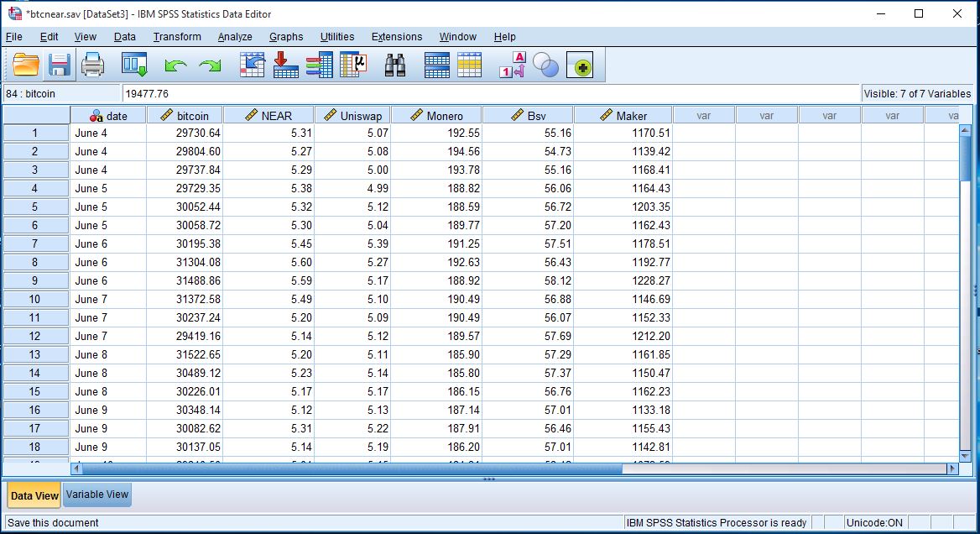Click the bitcoin cell 29804.60
The width and height of the screenshot is (980, 534).
(x=185, y=151)
